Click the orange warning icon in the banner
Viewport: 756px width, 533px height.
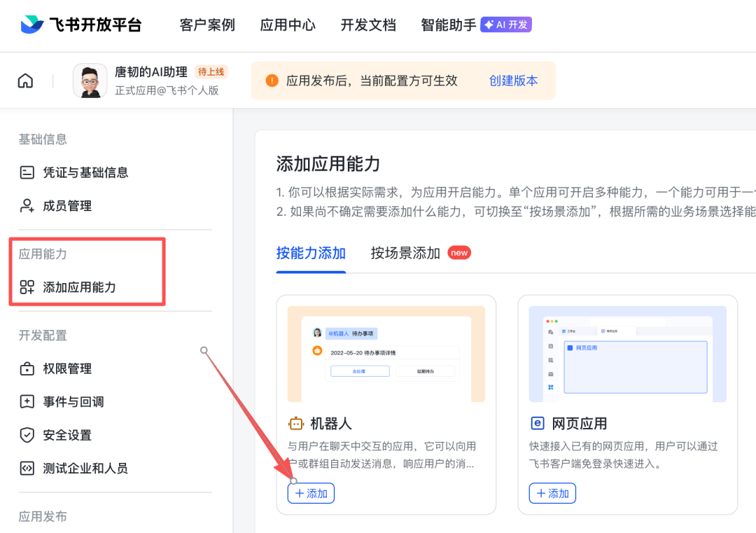(x=272, y=80)
